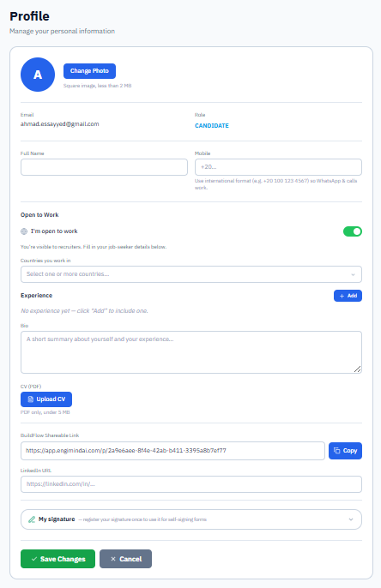Click the CANDIDATE role label
Image resolution: width=381 pixels, height=588 pixels.
(x=212, y=126)
